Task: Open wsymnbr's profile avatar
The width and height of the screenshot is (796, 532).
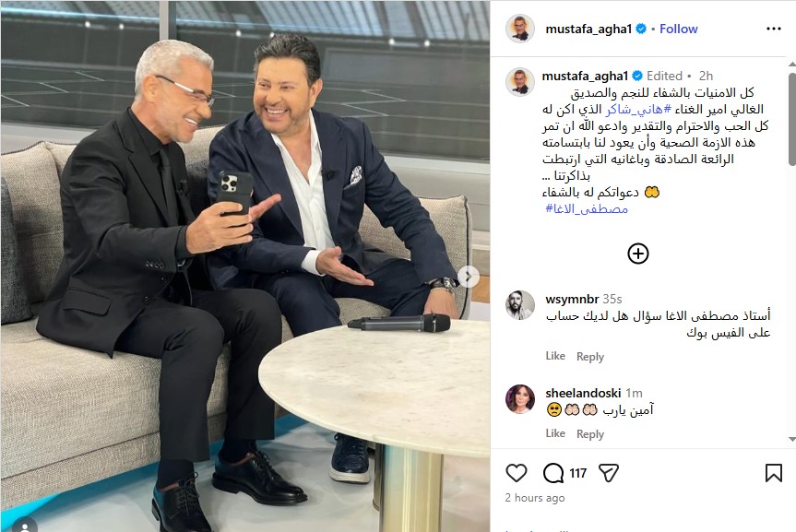Action: [520, 305]
